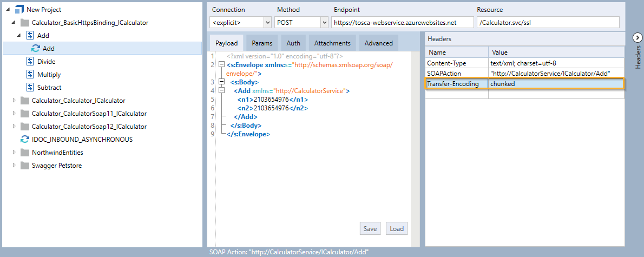The height and width of the screenshot is (257, 644).
Task: Click the Subtract operation icon
Action: coord(30,88)
